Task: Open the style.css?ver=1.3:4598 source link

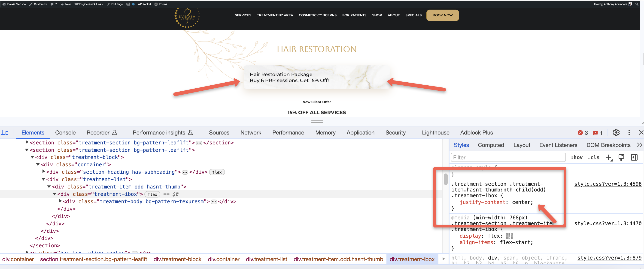Action: tap(608, 184)
